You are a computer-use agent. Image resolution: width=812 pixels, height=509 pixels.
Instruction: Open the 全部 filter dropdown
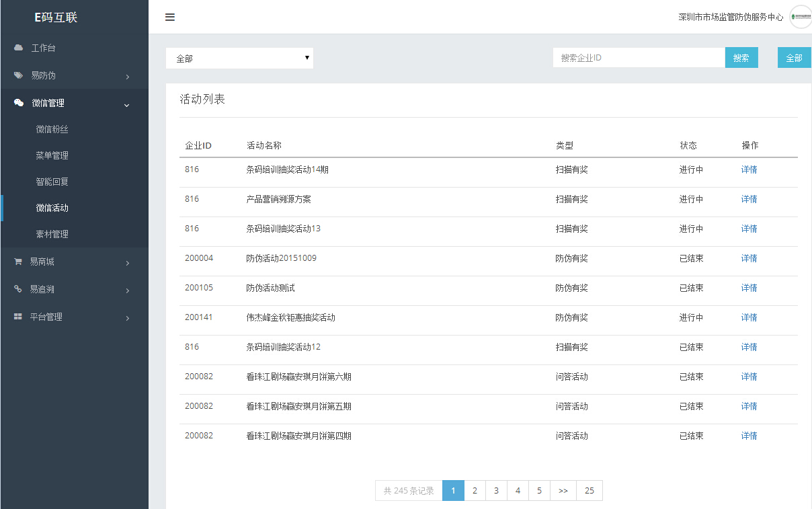239,58
